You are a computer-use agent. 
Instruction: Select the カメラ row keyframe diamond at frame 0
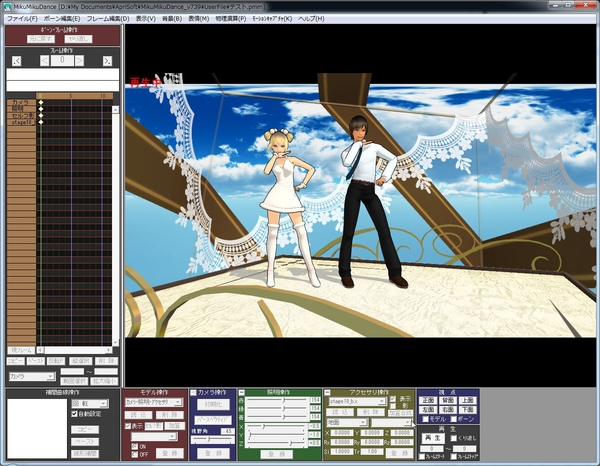(x=41, y=102)
